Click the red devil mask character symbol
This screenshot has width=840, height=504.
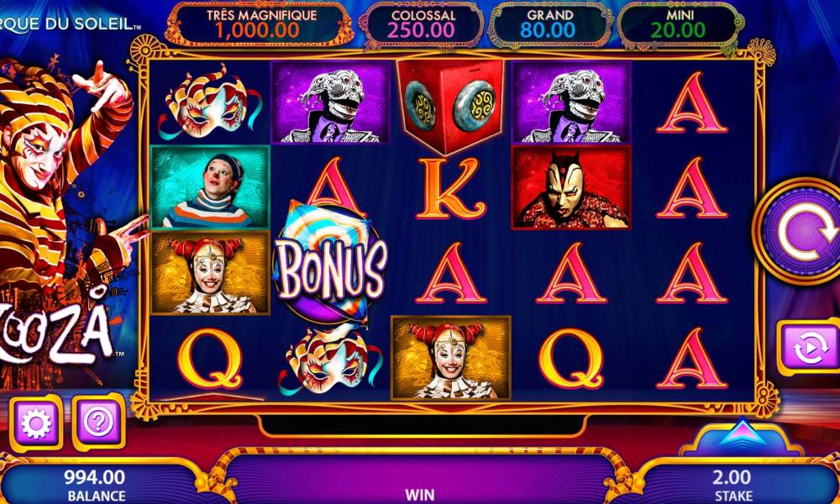571,187
